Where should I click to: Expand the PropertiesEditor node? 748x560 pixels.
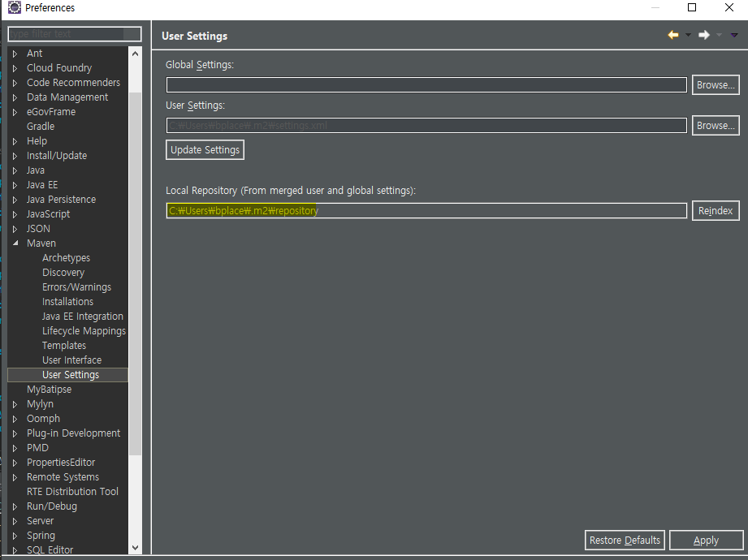[15, 463]
